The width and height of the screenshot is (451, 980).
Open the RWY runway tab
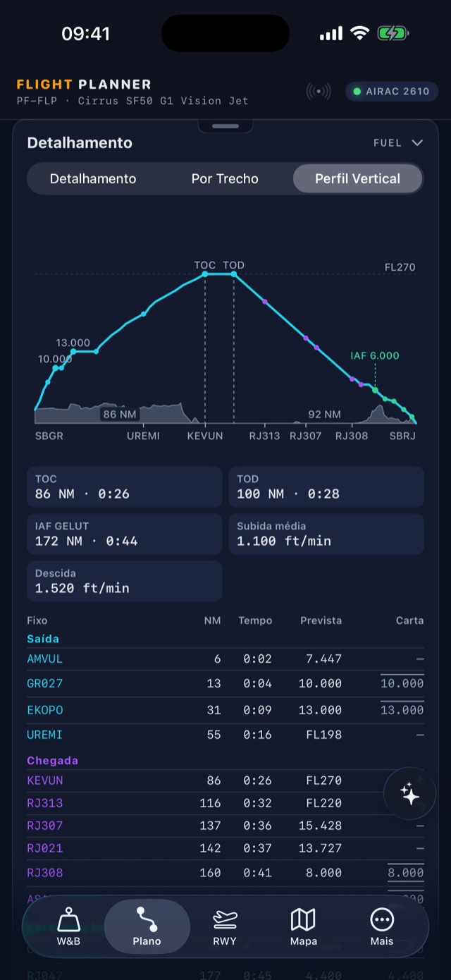click(x=225, y=926)
